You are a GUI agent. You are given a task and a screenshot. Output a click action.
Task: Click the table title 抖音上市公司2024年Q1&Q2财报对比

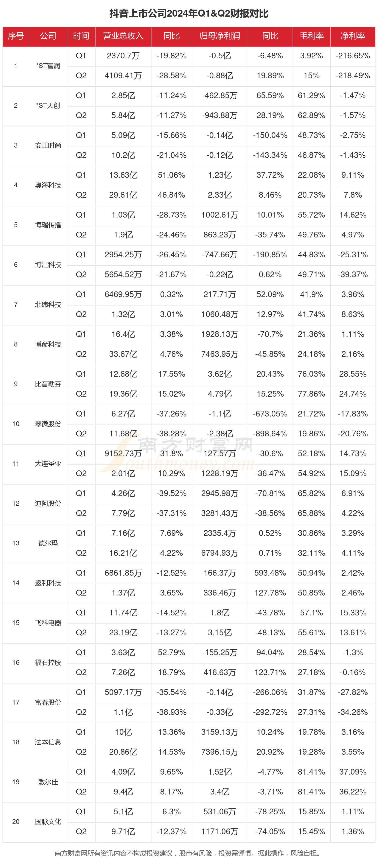pos(189,14)
